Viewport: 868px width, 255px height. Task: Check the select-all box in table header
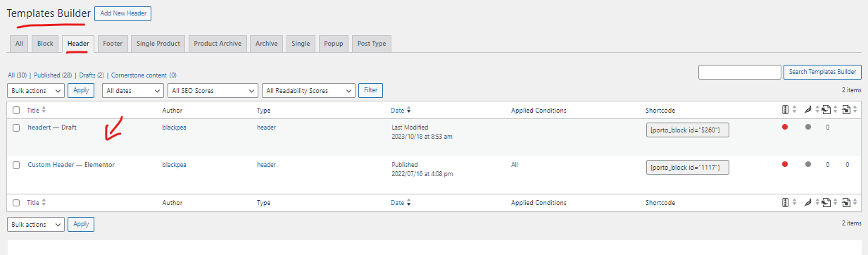[x=16, y=110]
